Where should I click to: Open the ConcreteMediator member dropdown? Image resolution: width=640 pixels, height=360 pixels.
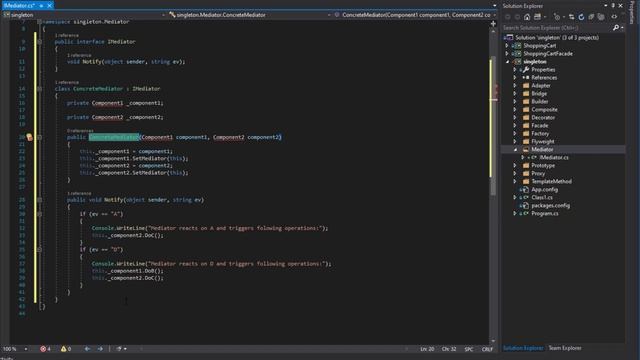(494, 15)
